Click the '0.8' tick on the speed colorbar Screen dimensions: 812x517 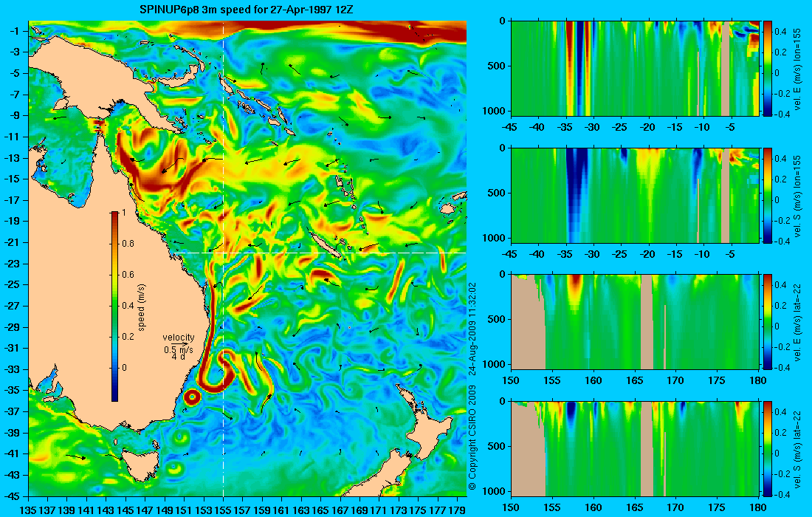(x=128, y=244)
